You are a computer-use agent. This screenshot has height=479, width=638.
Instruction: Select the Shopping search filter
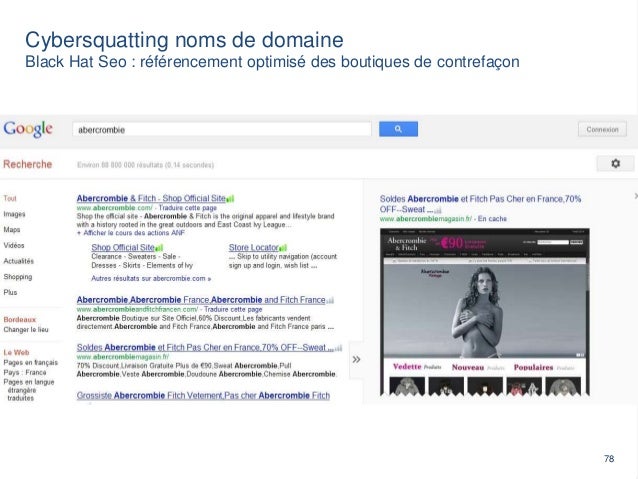click(x=17, y=277)
